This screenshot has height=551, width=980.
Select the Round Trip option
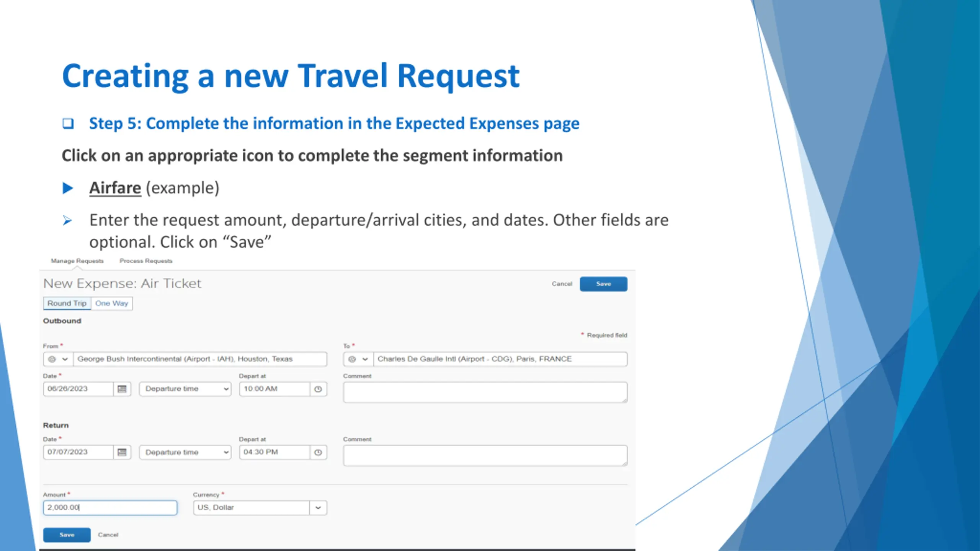pos(67,303)
